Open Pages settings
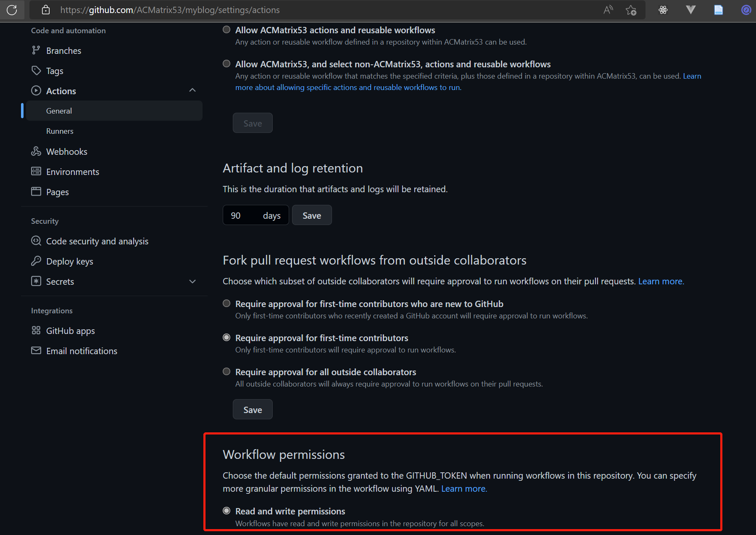 (58, 192)
